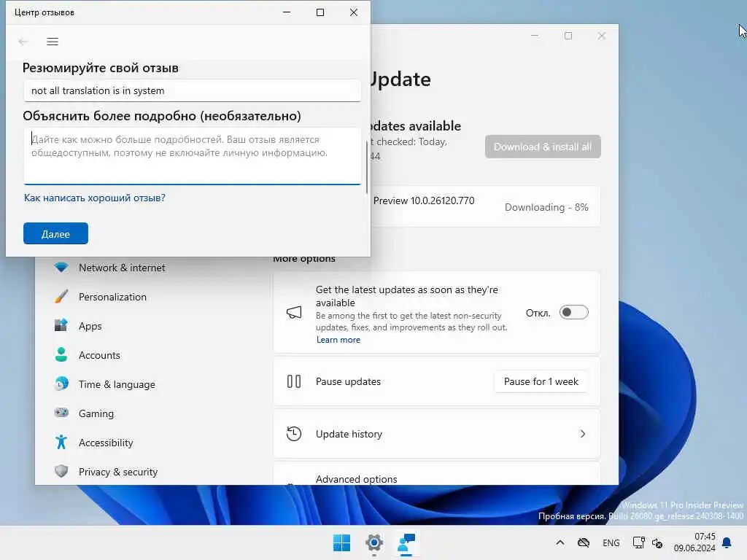
Task: Click the Gaming controller icon
Action: pos(61,413)
